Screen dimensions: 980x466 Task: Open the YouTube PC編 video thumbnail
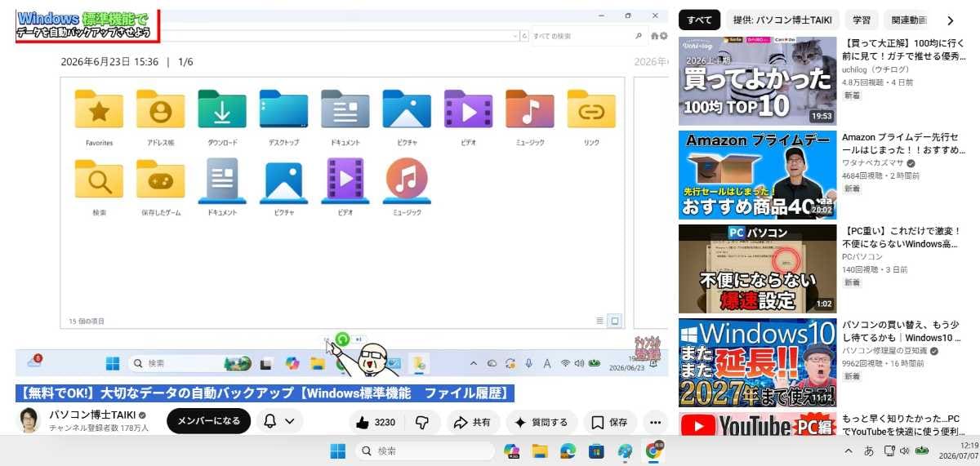757,424
